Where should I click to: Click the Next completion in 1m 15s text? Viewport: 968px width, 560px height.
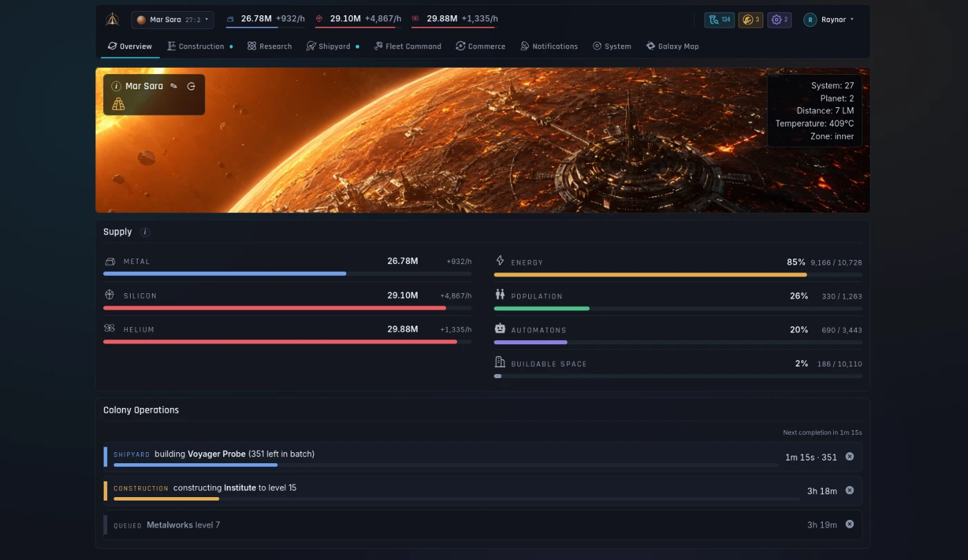click(822, 433)
